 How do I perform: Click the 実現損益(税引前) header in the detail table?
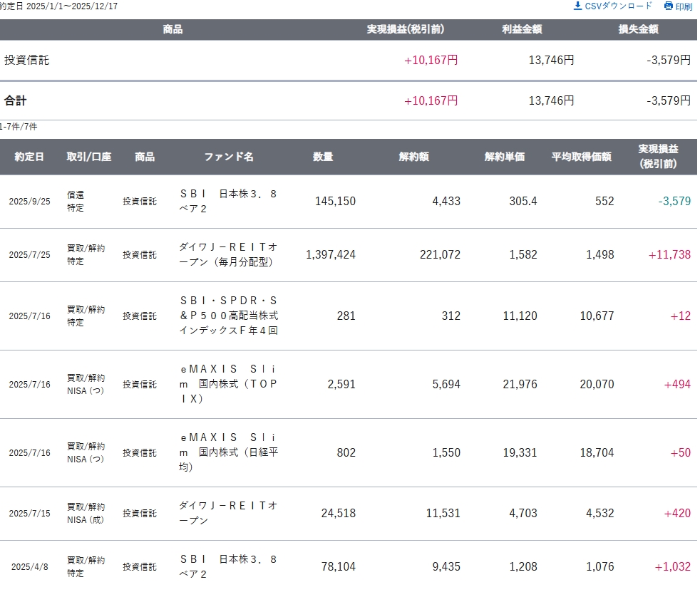(658, 157)
